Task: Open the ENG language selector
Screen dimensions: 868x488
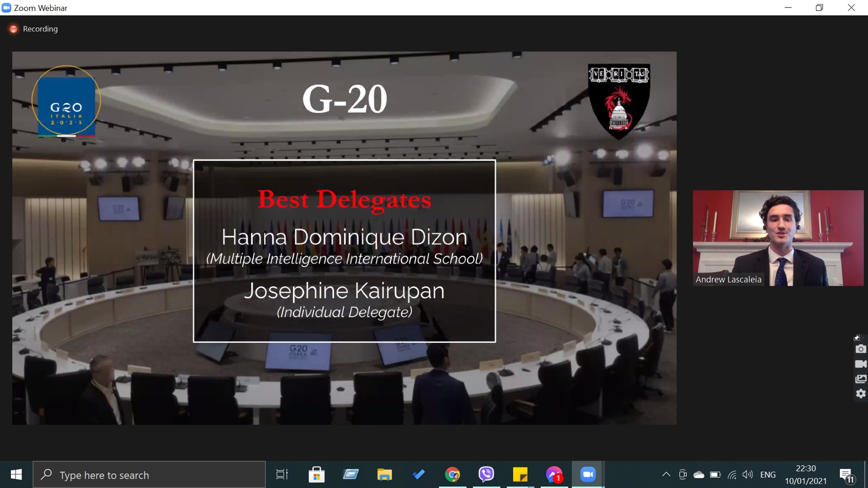Action: [768, 475]
